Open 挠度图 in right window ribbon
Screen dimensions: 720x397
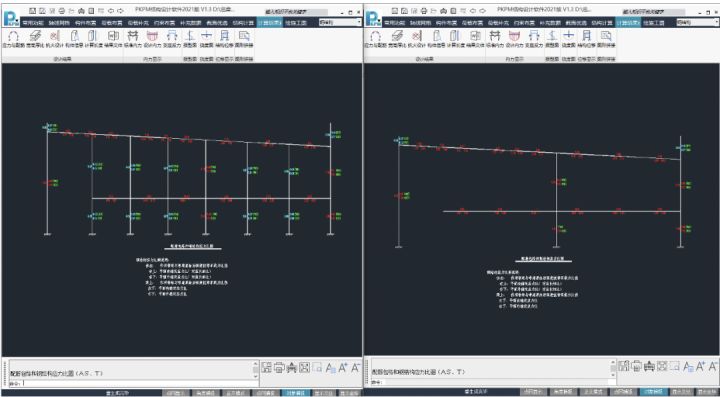568,39
